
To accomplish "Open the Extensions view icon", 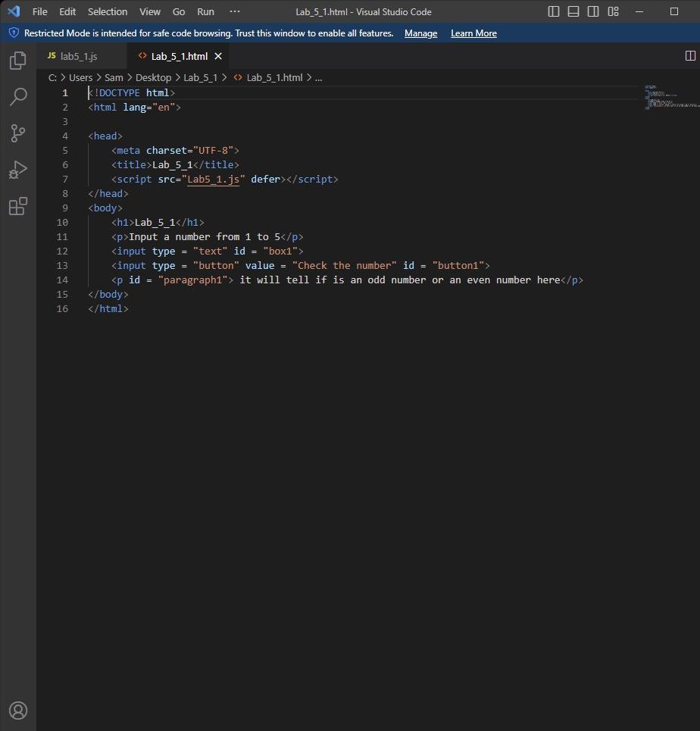I will 18,206.
